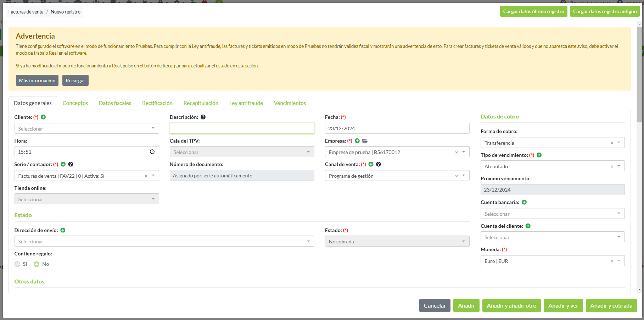Add new Serie / contador with plus icon

pos(63,164)
